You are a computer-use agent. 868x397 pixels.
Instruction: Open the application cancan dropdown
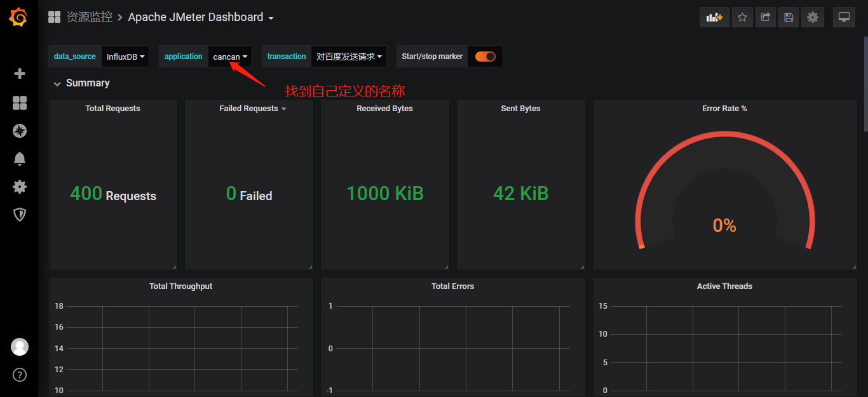(230, 57)
